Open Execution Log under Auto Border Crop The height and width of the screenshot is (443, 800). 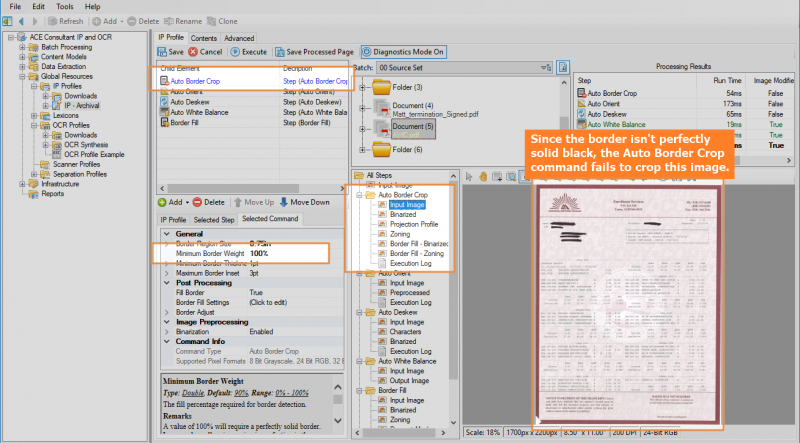[410, 263]
